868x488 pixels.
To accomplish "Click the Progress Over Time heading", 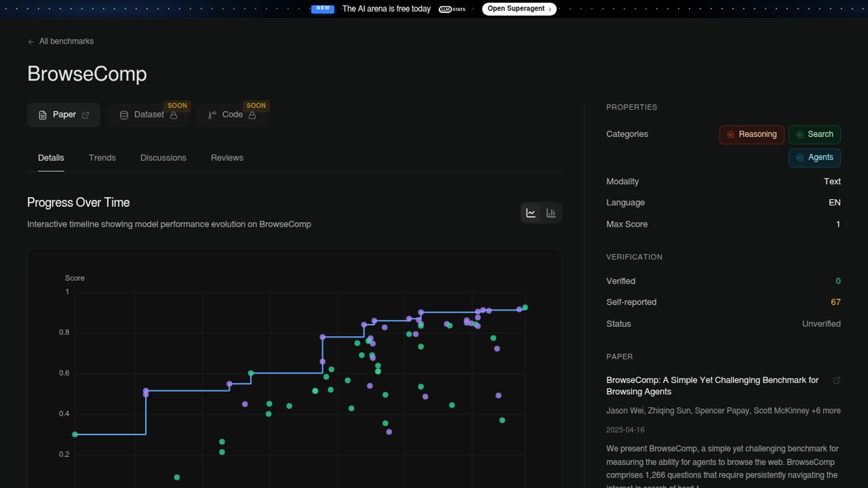I will click(78, 202).
